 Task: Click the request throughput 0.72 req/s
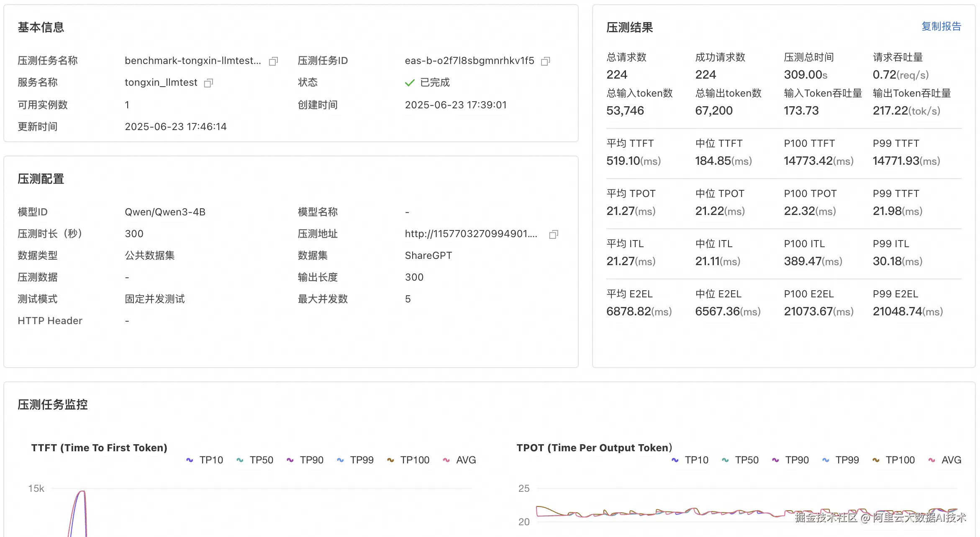(900, 75)
